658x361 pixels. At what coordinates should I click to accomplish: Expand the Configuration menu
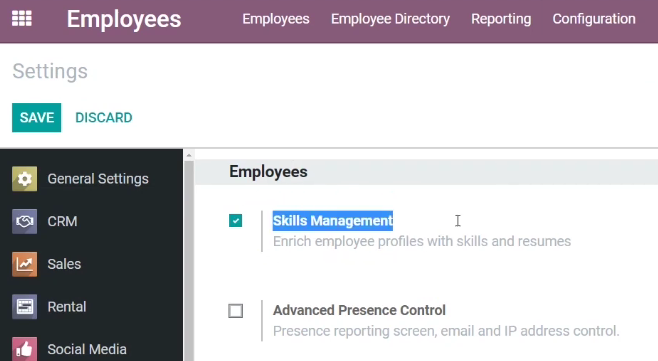(594, 19)
